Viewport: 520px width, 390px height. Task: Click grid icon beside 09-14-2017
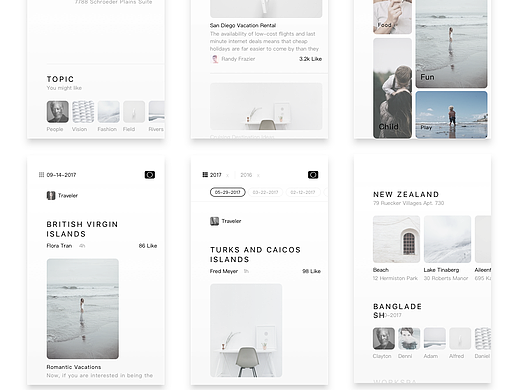click(x=41, y=175)
